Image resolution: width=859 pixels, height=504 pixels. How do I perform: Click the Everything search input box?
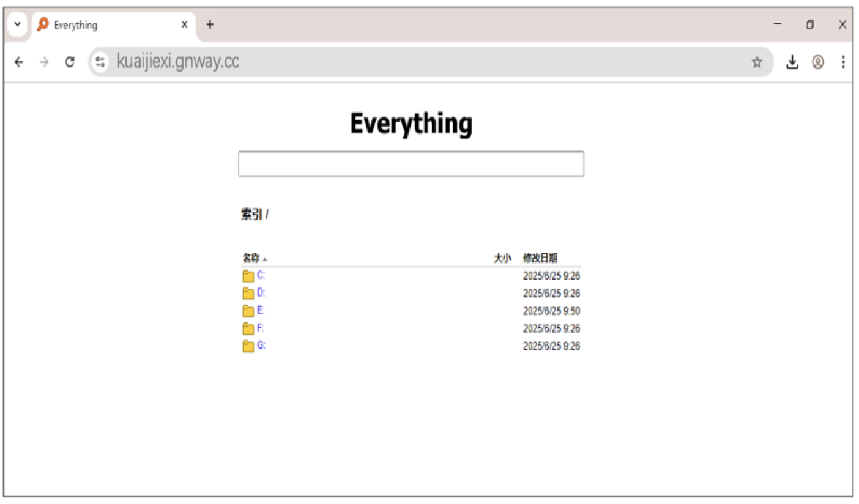(411, 164)
